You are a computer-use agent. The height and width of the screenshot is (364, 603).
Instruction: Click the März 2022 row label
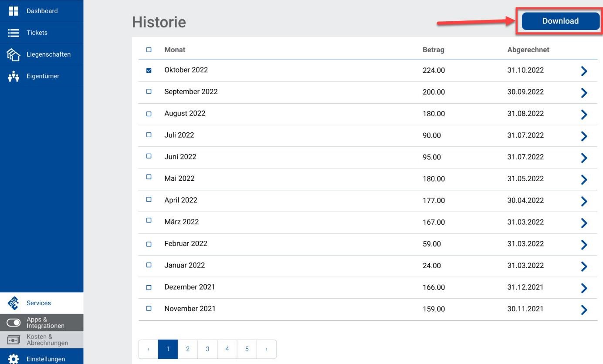click(182, 222)
